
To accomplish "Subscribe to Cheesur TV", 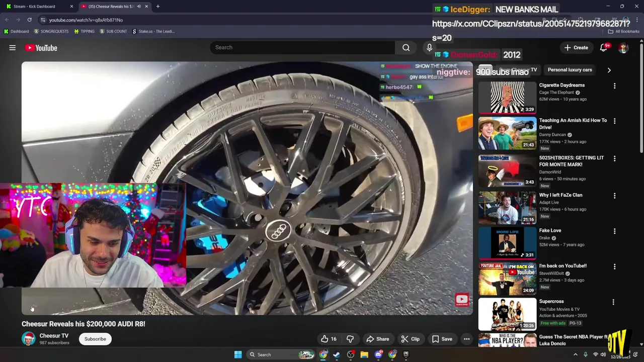I will 95,339.
